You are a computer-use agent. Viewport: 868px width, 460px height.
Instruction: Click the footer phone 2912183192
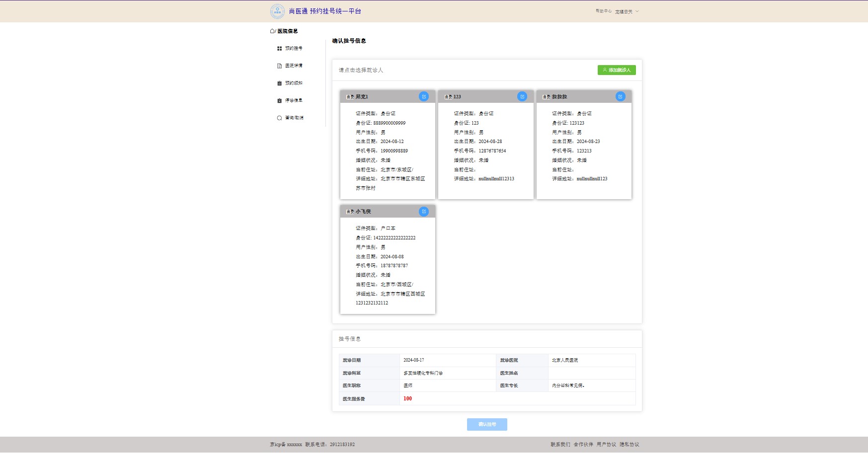pos(342,445)
